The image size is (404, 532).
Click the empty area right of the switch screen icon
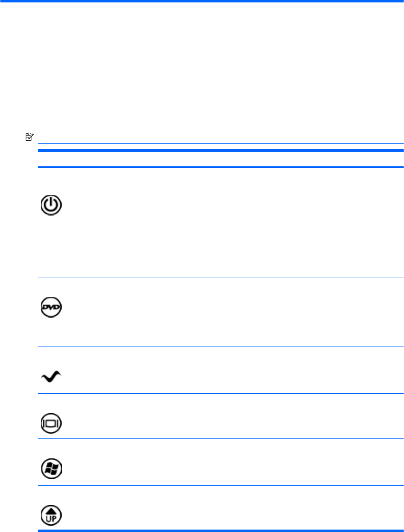coord(232,416)
